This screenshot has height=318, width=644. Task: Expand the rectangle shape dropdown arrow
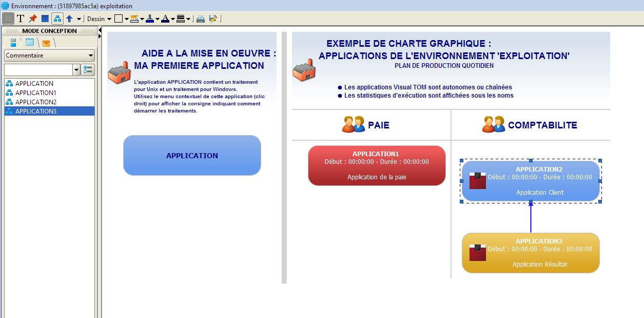pos(126,19)
